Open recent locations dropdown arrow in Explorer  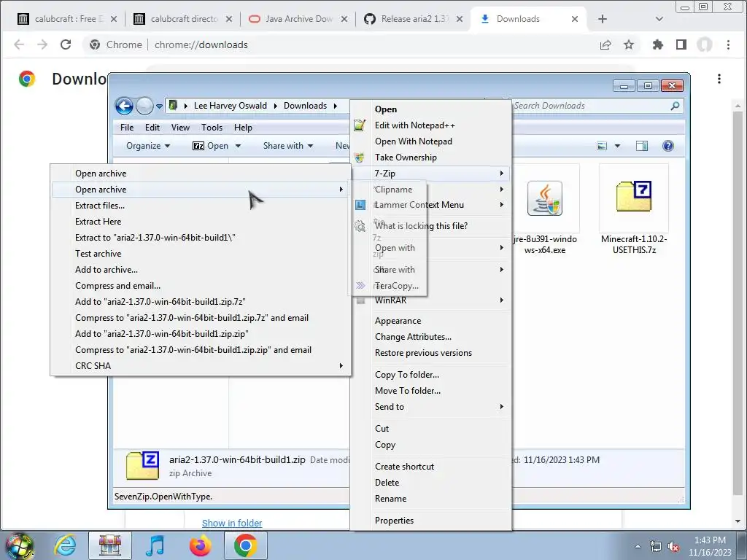pyautogui.click(x=160, y=106)
